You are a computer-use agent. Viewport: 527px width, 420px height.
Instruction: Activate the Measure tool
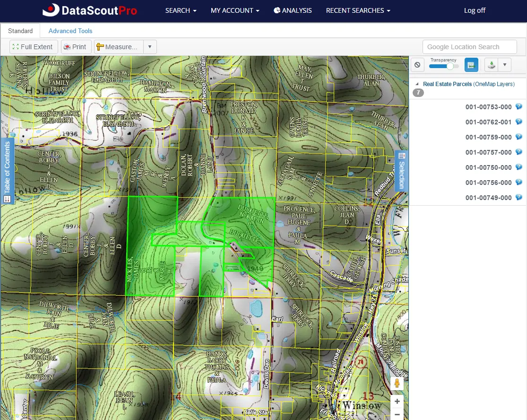coord(119,47)
